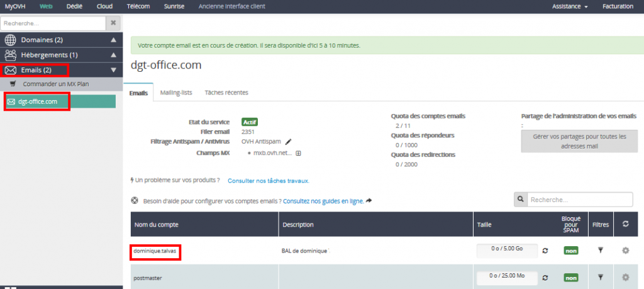This screenshot has width=644, height=289.
Task: Open Consultez nos guides en ligne link
Action: [x=324, y=201]
